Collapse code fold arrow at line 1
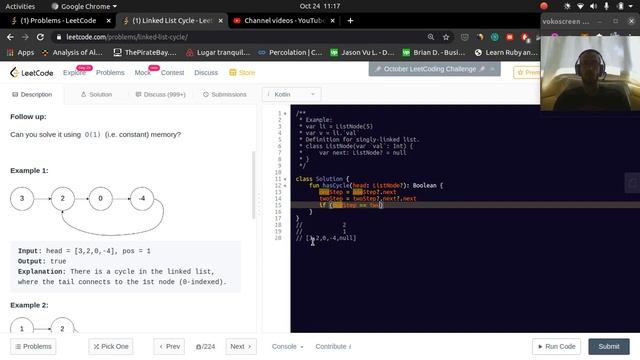 click(285, 113)
